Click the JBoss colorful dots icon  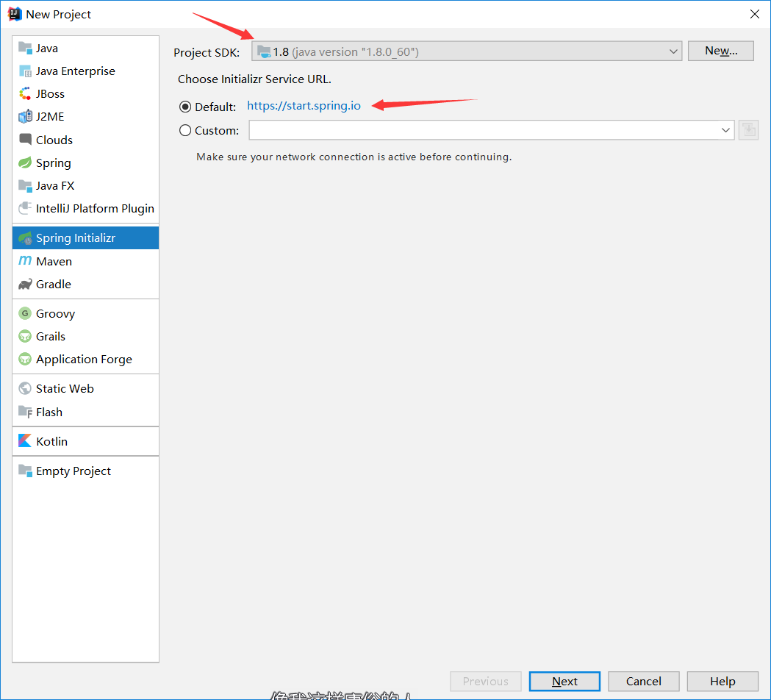25,93
